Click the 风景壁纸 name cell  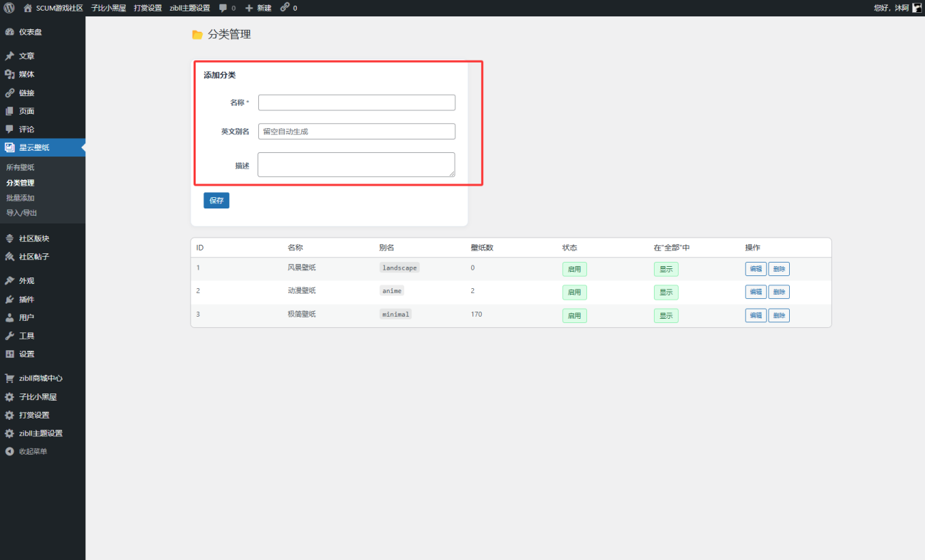pyautogui.click(x=302, y=268)
